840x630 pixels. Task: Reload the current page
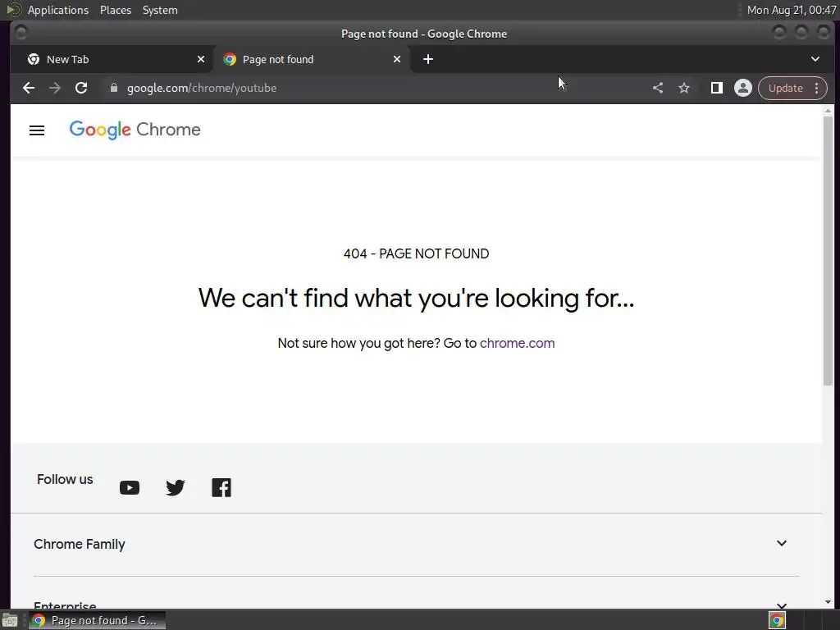click(x=81, y=88)
